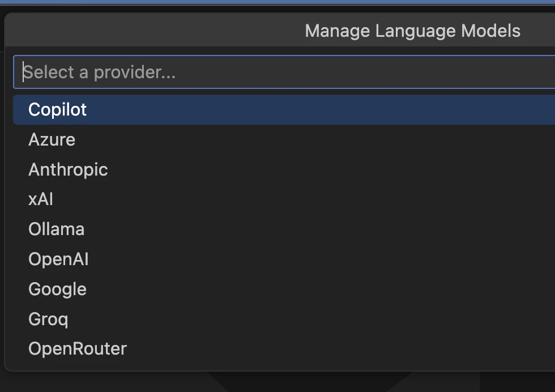The image size is (555, 392).
Task: Click the Ollama list row
Action: [x=57, y=229]
